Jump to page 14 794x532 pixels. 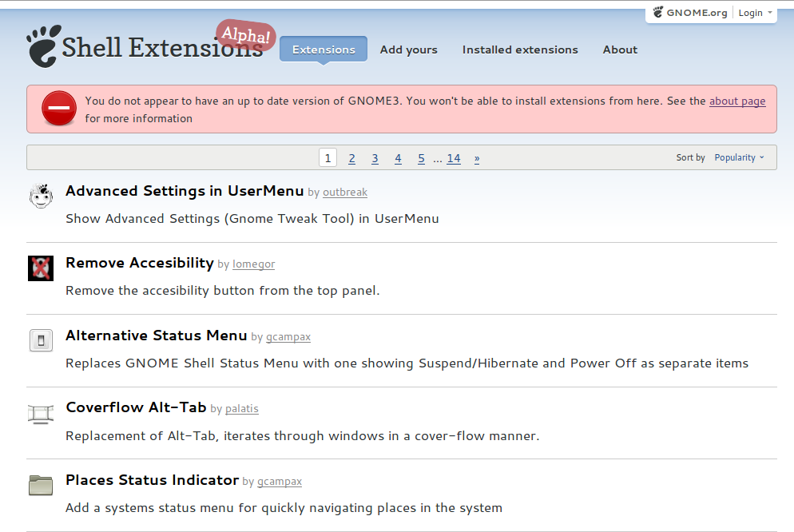coord(454,158)
